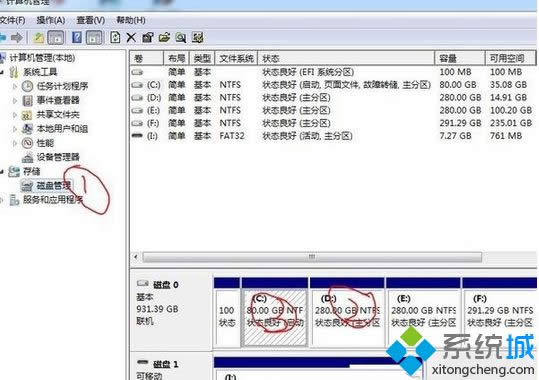Select 服务和应用程序 in the tree

pyautogui.click(x=53, y=199)
